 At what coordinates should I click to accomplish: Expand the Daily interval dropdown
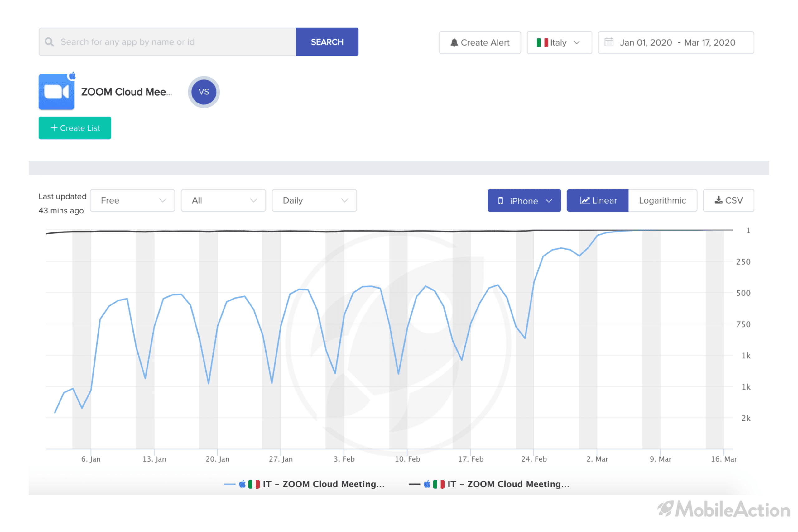point(314,200)
